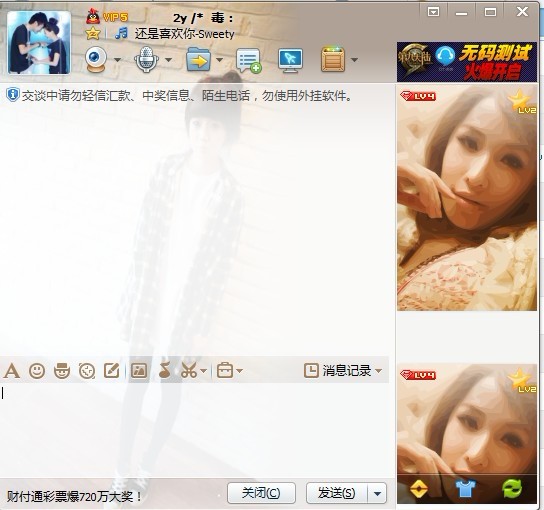Expand send button options dropdown

pyautogui.click(x=377, y=493)
